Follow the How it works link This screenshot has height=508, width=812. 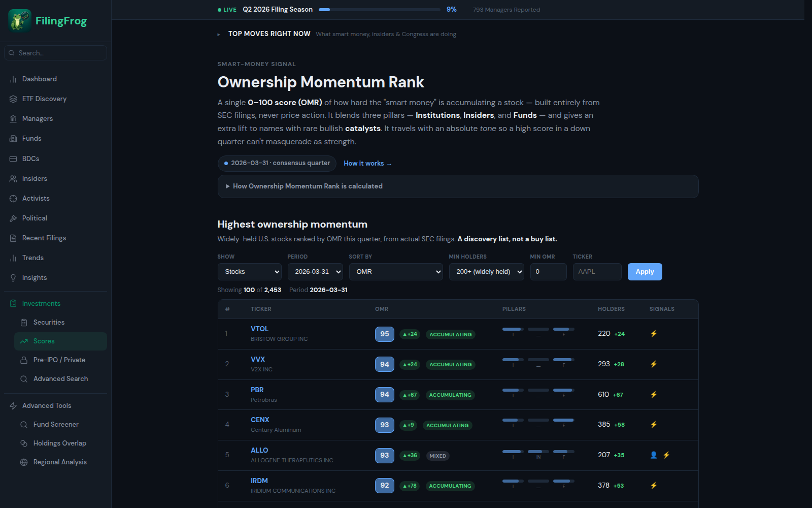(x=367, y=164)
